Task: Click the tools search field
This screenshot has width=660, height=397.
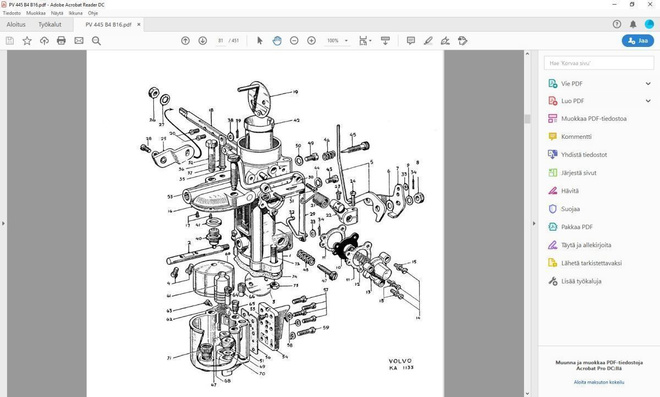Action: pos(599,63)
